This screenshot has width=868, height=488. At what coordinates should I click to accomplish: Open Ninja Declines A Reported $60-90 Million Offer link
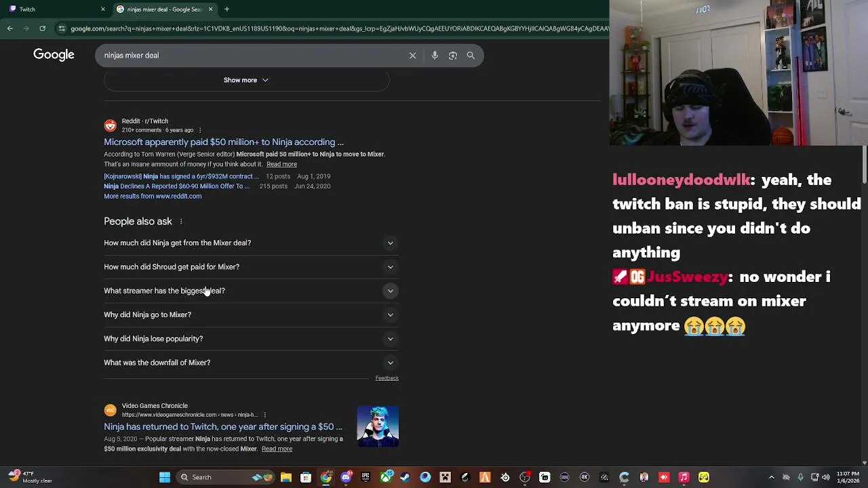[176, 186]
